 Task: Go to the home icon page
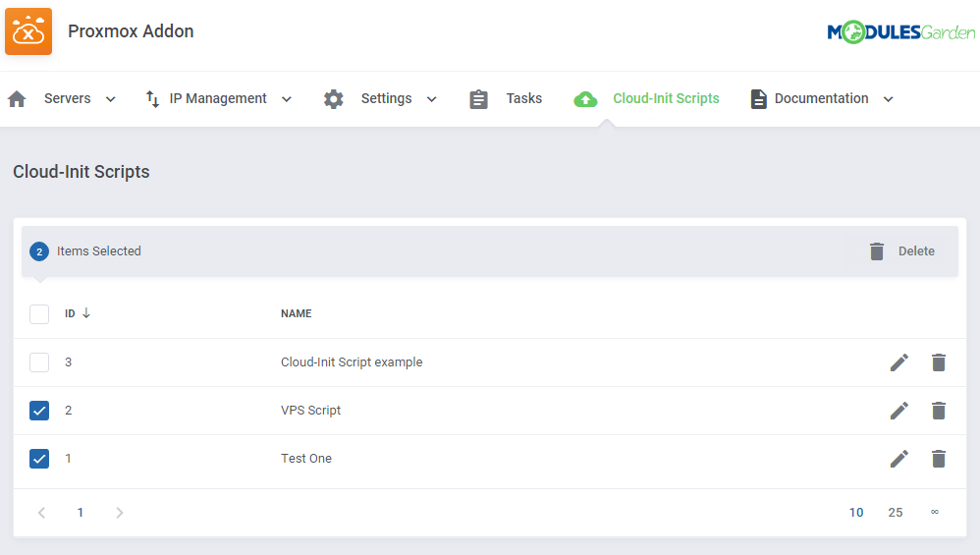click(x=17, y=99)
